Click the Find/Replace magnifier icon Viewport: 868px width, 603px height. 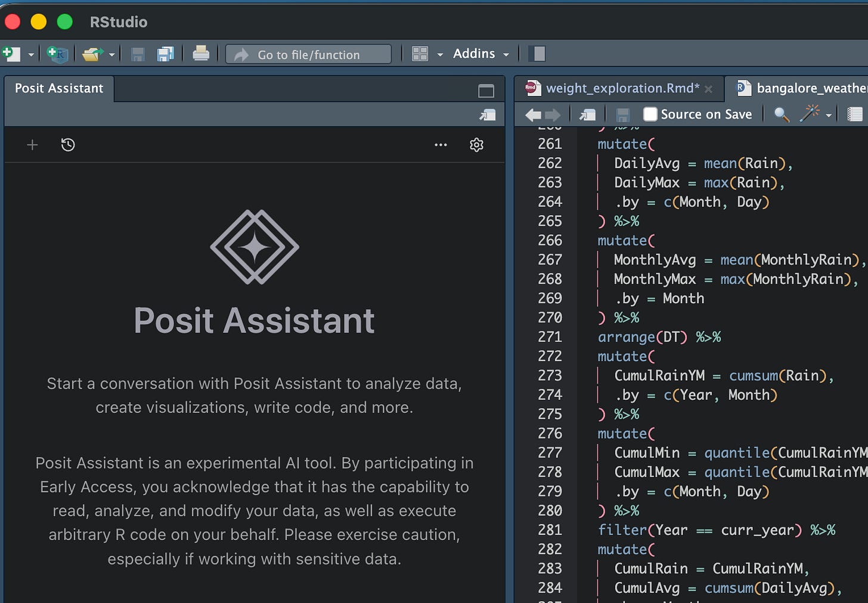(782, 114)
